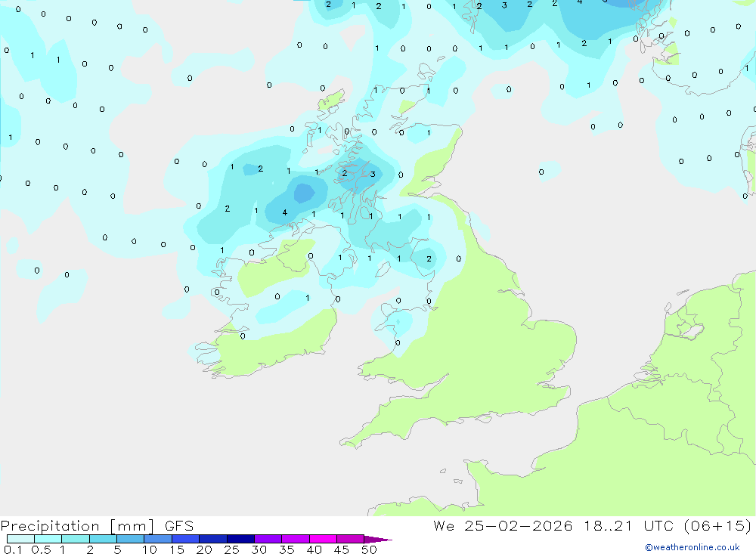Screen dimensions: 756x554
Task: Click the 0.1 legend scale label
Action: point(13,549)
